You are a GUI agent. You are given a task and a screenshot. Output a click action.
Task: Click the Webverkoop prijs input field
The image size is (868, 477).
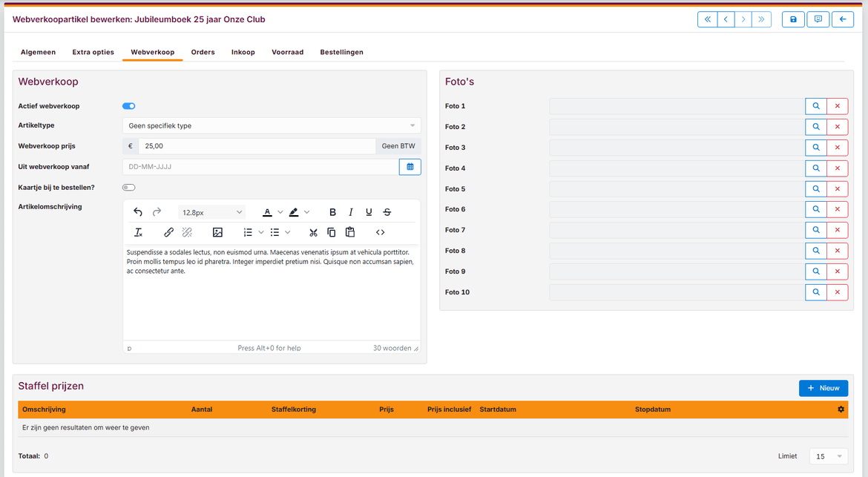click(x=257, y=146)
